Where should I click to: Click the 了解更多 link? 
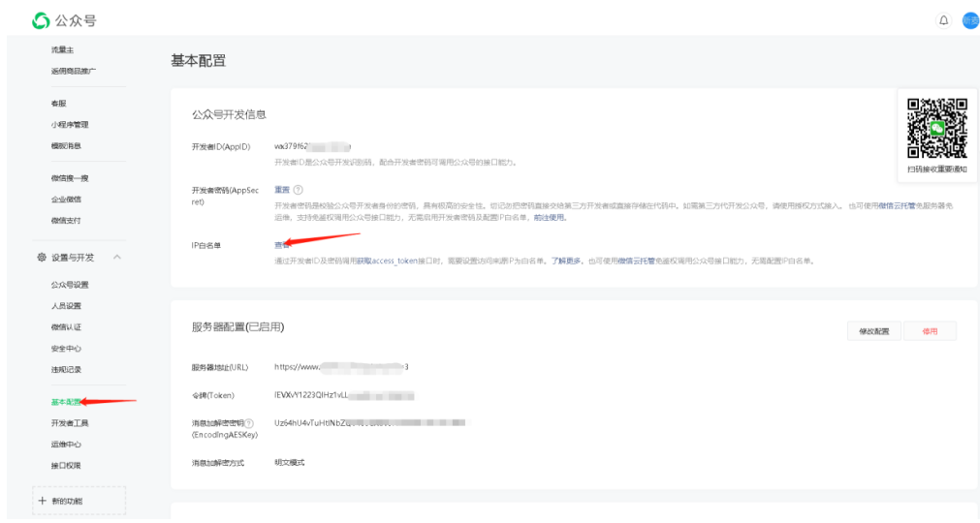(x=566, y=261)
